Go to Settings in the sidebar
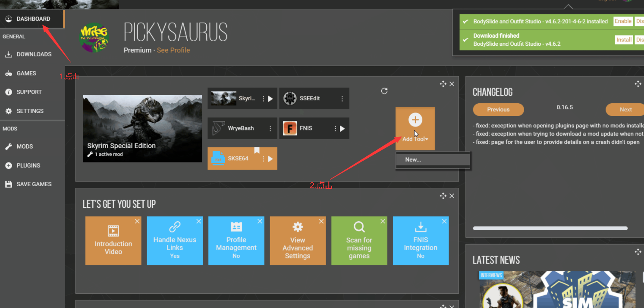644x308 pixels. pyautogui.click(x=32, y=111)
